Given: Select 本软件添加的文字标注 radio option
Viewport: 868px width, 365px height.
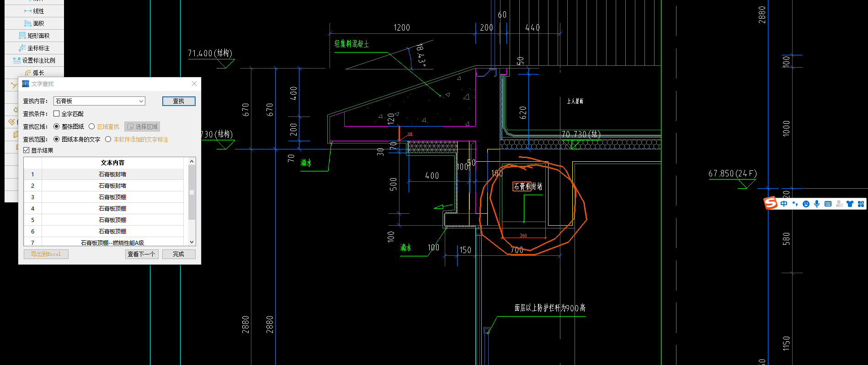Looking at the screenshot, I should click(108, 139).
